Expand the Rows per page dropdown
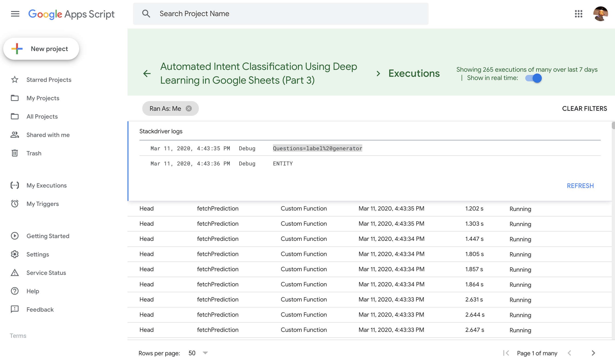 [205, 353]
